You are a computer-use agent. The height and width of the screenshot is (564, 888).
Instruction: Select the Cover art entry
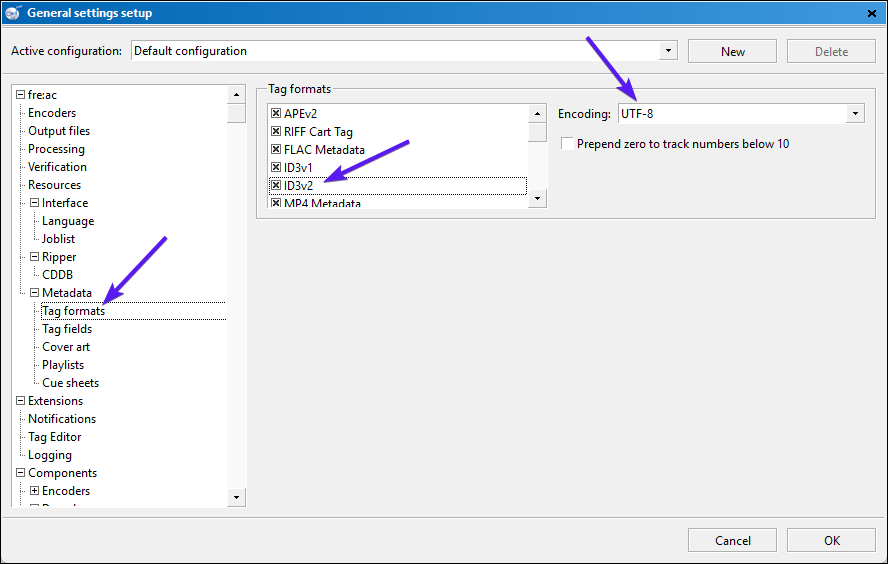click(66, 347)
